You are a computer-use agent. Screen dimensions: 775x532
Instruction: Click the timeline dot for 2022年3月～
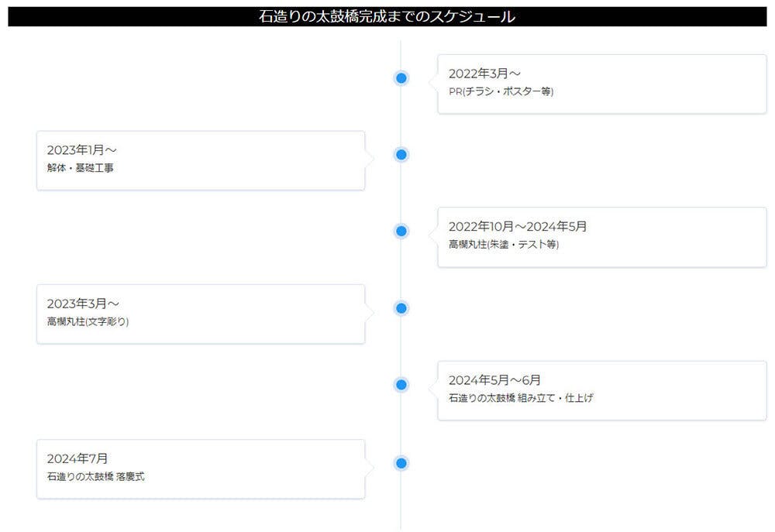pyautogui.click(x=401, y=77)
